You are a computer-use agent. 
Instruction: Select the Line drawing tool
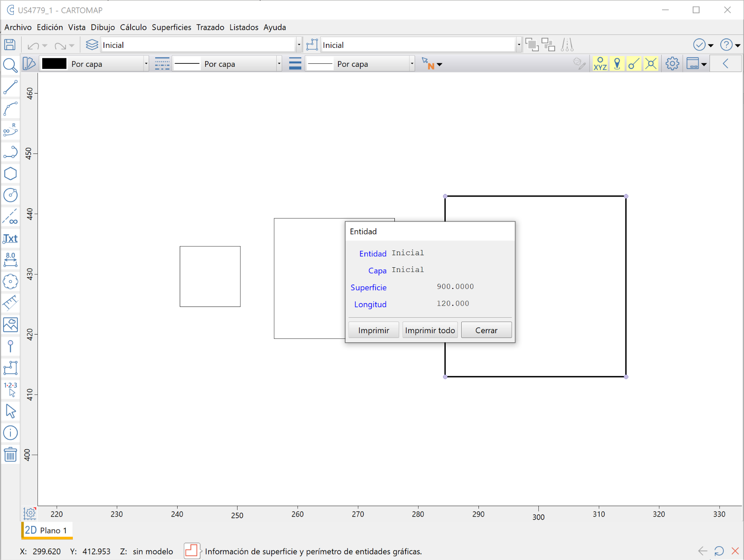click(x=10, y=87)
